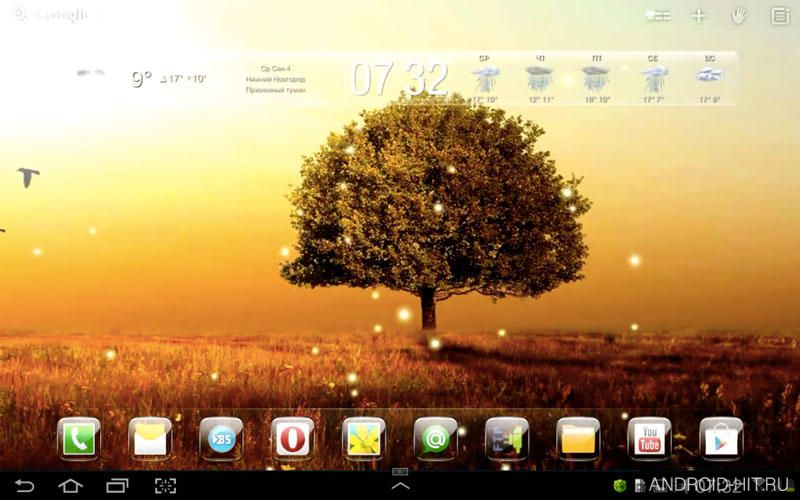Open the forecast for ЧТ day
Image resolution: width=800 pixels, height=500 pixels.
click(541, 79)
